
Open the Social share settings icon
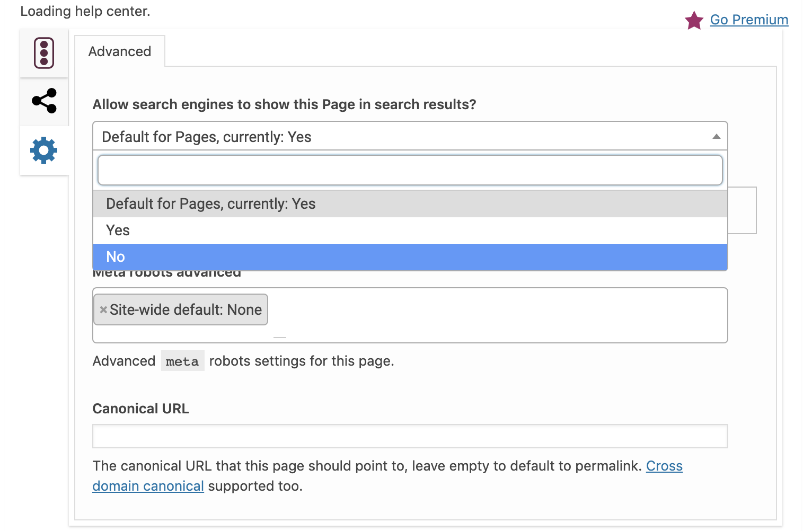pyautogui.click(x=44, y=101)
